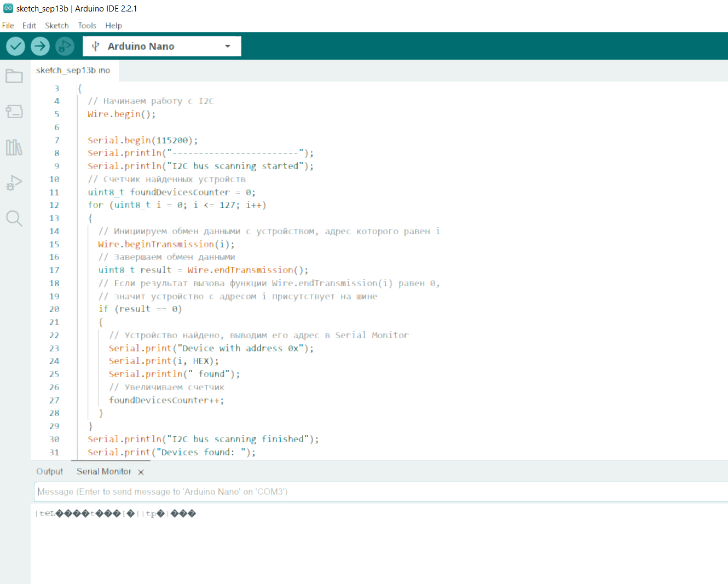Click line number 20 in the gutter
This screenshot has height=584, width=728.
point(54,309)
